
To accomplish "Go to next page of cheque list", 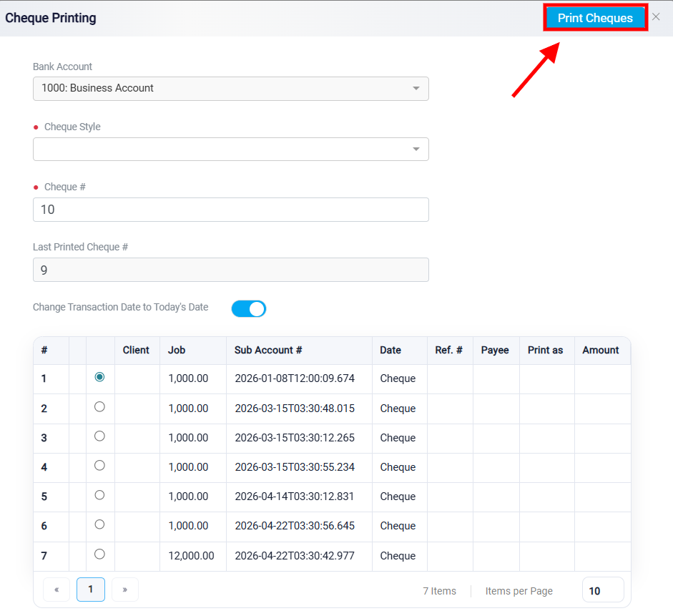I will [x=125, y=590].
